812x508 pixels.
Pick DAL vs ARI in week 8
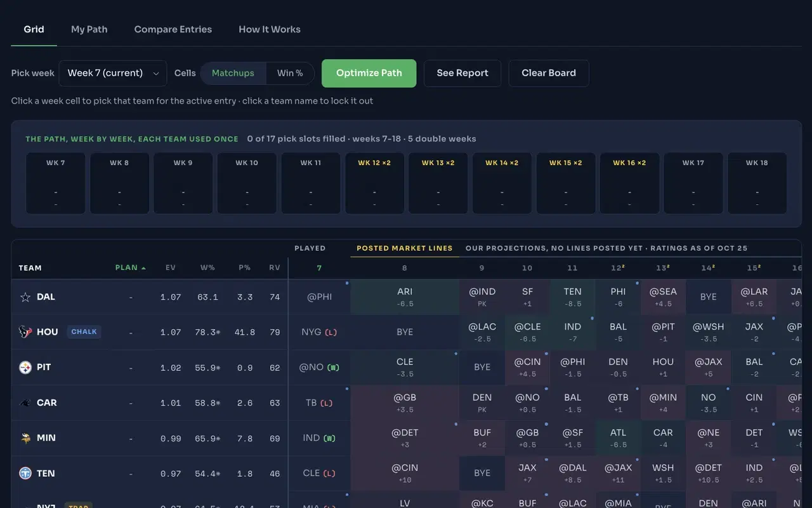(x=405, y=297)
